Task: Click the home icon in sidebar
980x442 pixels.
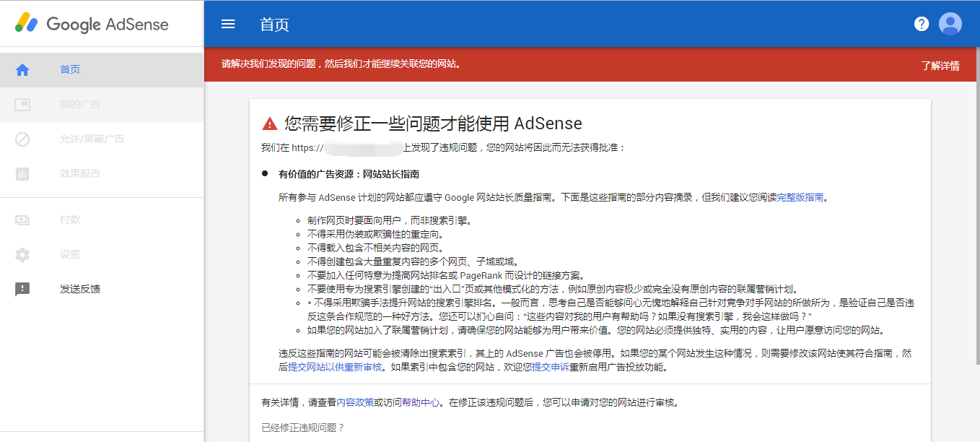Action: point(22,70)
